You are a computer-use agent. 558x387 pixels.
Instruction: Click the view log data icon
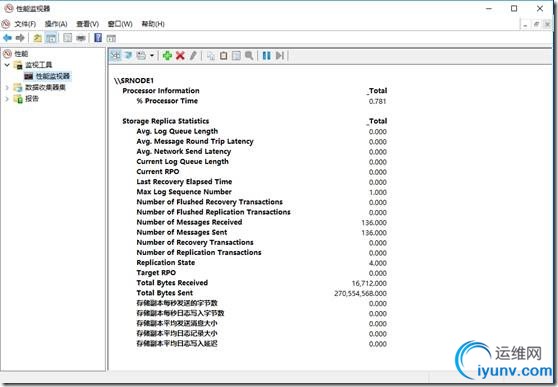pyautogui.click(x=128, y=56)
